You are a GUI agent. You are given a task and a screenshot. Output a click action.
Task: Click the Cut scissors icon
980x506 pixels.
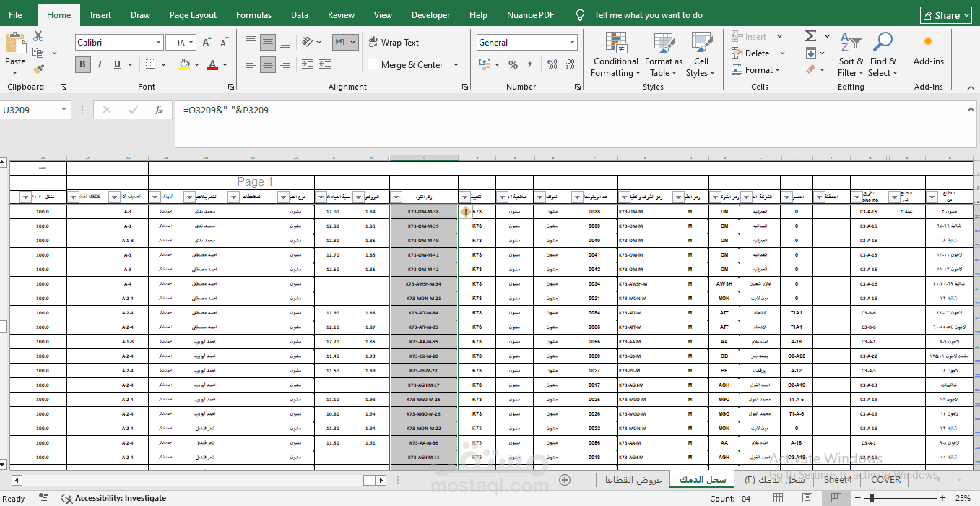38,36
